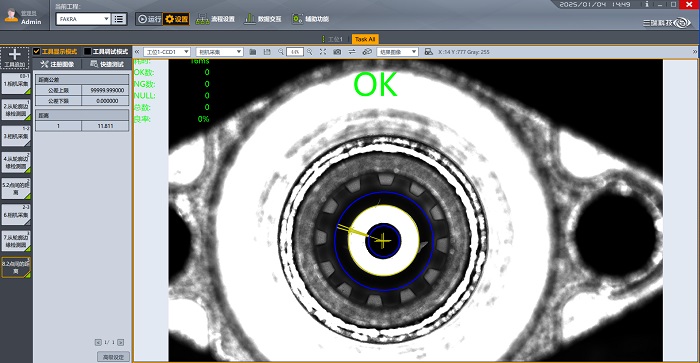
Task: Click the orange settings mode gear toggle
Action: click(x=176, y=19)
